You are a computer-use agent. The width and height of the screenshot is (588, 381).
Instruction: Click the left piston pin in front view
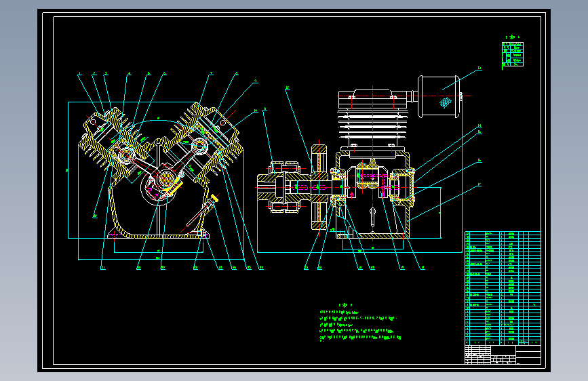pos(125,155)
